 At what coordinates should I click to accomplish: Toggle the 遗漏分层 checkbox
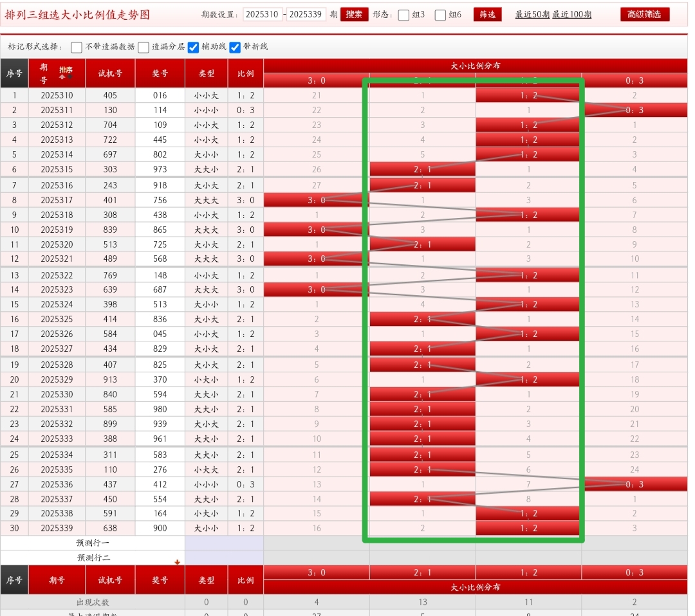144,47
